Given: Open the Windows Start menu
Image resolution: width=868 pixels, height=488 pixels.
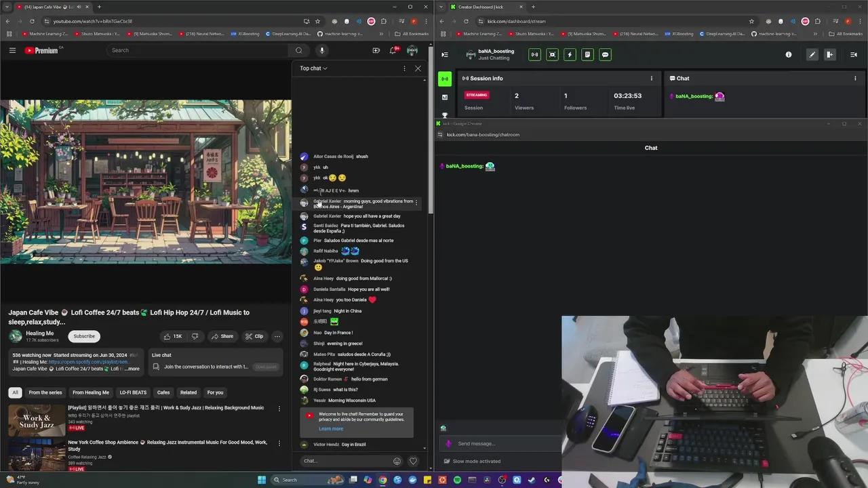Looking at the screenshot, I should tap(262, 480).
